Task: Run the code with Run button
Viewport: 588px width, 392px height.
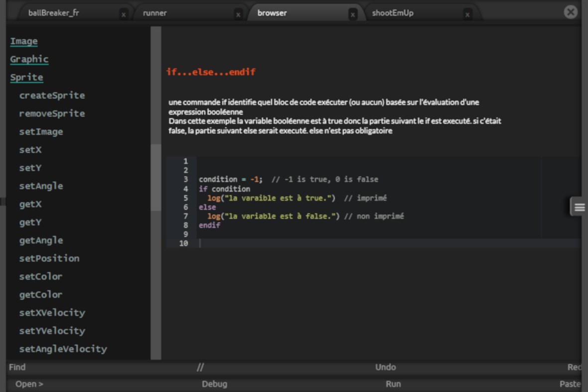Action: tap(393, 384)
